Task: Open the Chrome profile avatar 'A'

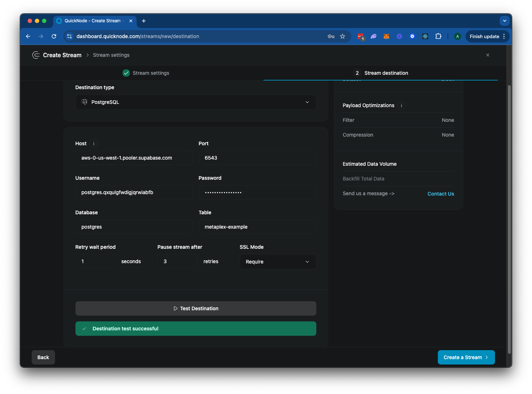Action: point(458,36)
